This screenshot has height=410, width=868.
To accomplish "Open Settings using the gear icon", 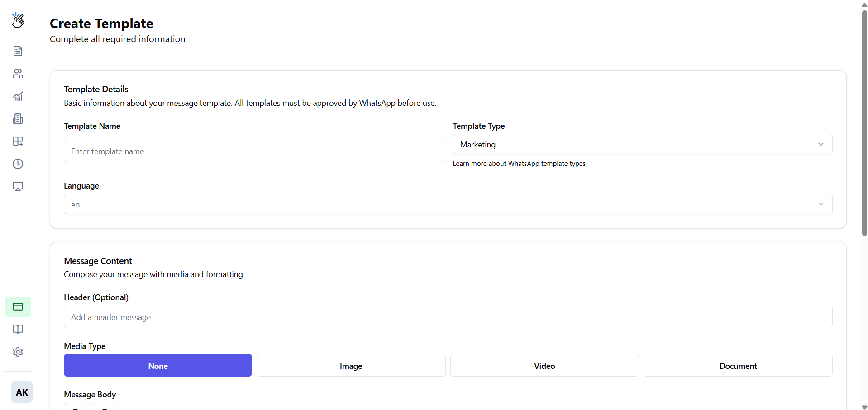I will coord(18,352).
